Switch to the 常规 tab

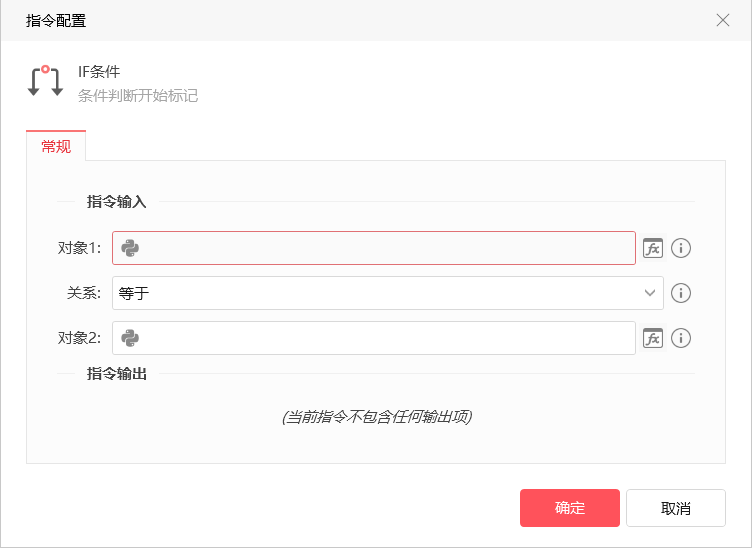pyautogui.click(x=56, y=146)
